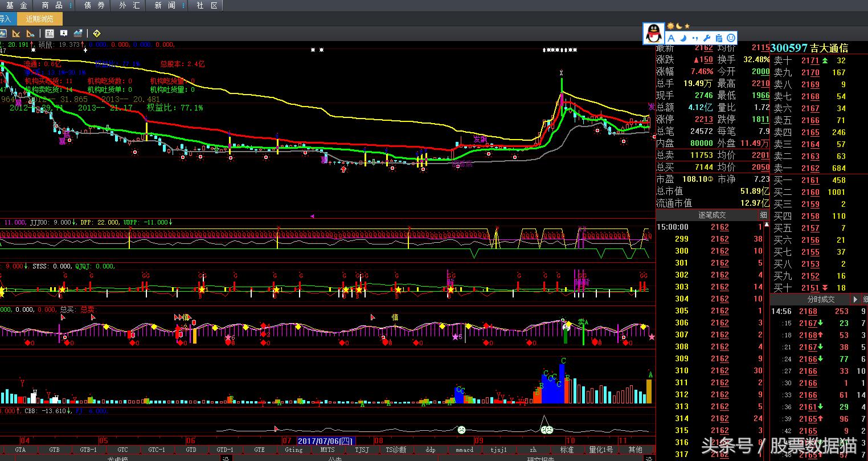Viewport: 868px width, 461px height.
Task: Click the green 卖A signal marker
Action: point(583,322)
